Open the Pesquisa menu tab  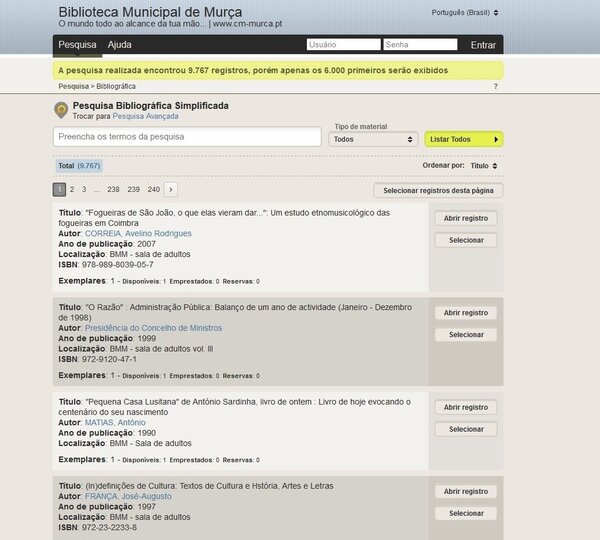[x=77, y=45]
